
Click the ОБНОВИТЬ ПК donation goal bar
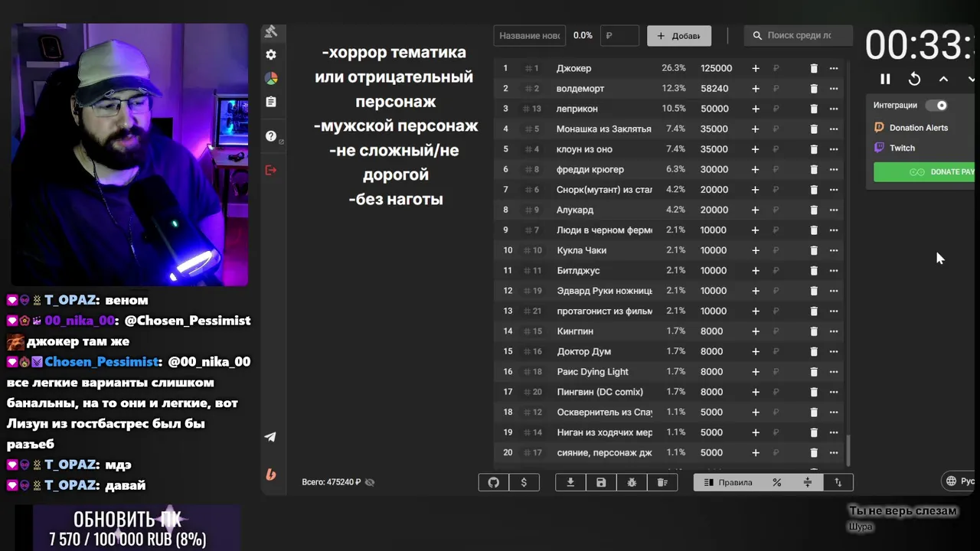128,528
